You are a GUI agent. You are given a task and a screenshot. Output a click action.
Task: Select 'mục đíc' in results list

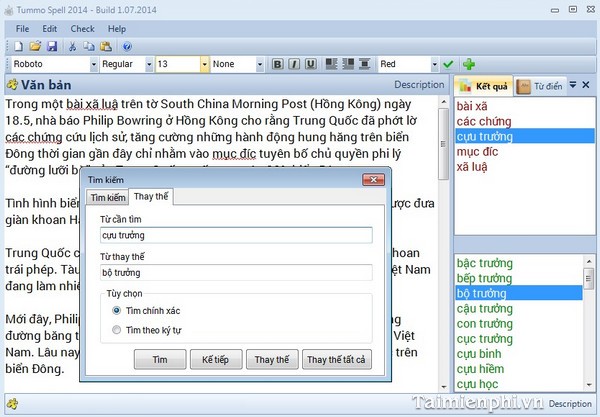[x=525, y=151]
